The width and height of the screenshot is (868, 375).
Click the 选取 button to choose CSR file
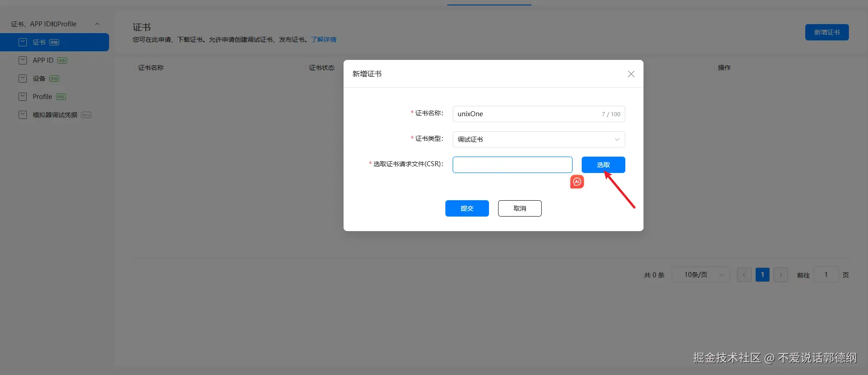point(603,165)
